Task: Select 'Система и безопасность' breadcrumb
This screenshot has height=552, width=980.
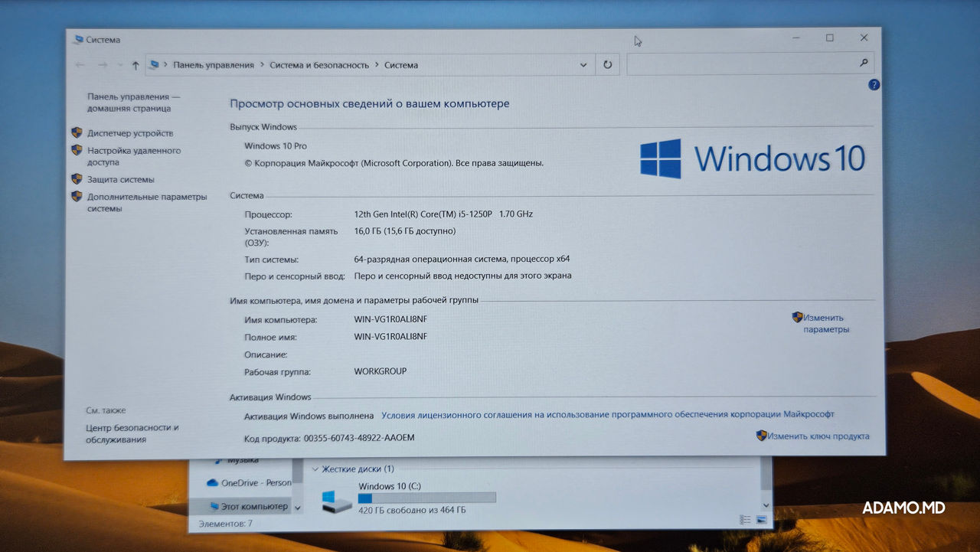Action: 319,65
